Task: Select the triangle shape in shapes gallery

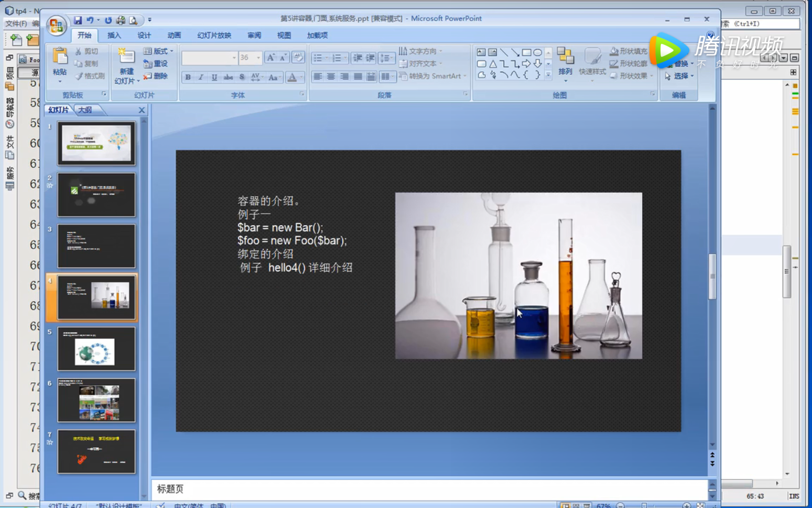Action: click(493, 64)
